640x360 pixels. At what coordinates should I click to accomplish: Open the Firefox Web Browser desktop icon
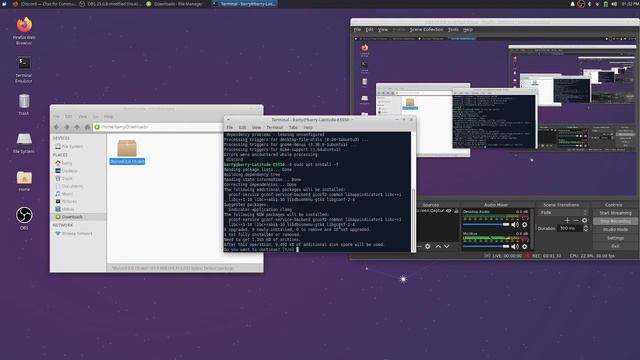click(24, 30)
